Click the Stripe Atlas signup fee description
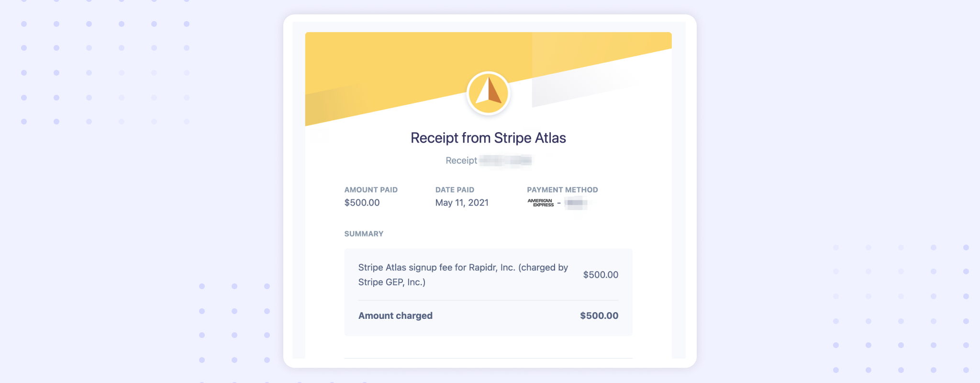The height and width of the screenshot is (383, 980). [463, 268]
